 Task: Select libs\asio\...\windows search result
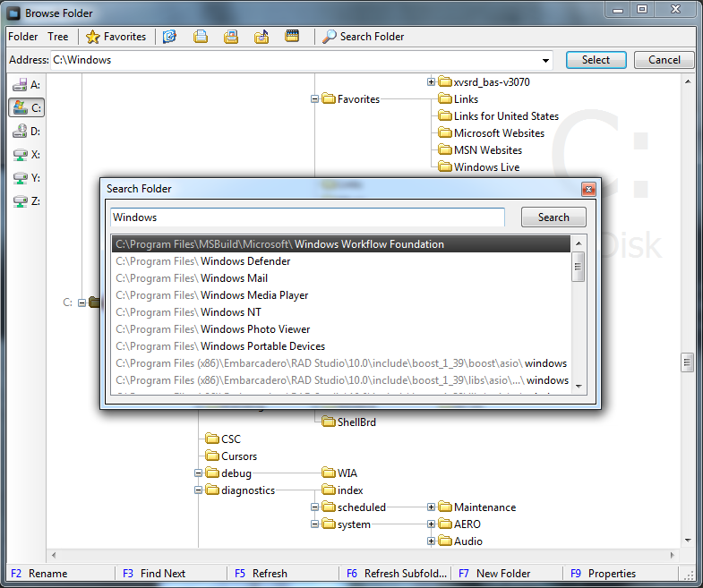pyautogui.click(x=341, y=380)
